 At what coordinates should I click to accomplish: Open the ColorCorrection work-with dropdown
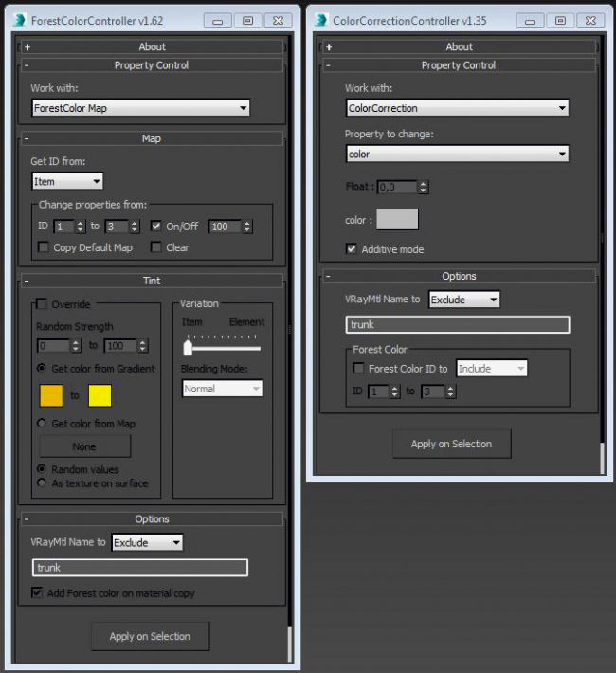tap(457, 108)
